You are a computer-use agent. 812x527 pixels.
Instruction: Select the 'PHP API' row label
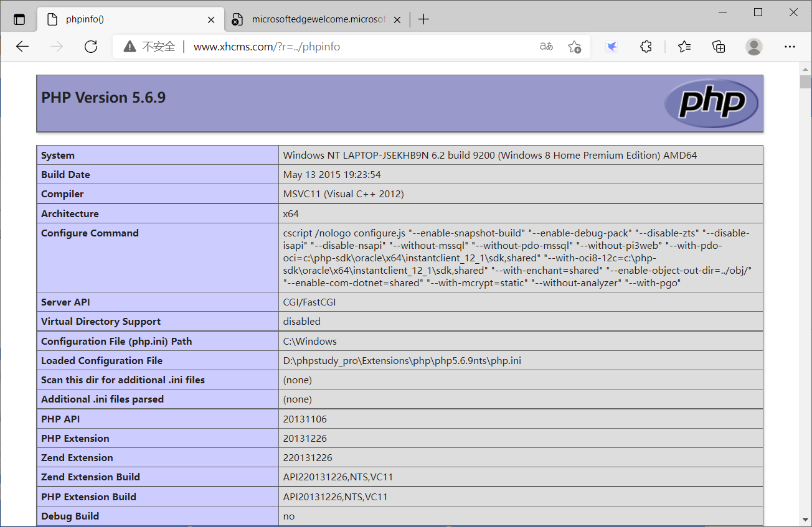click(x=60, y=419)
